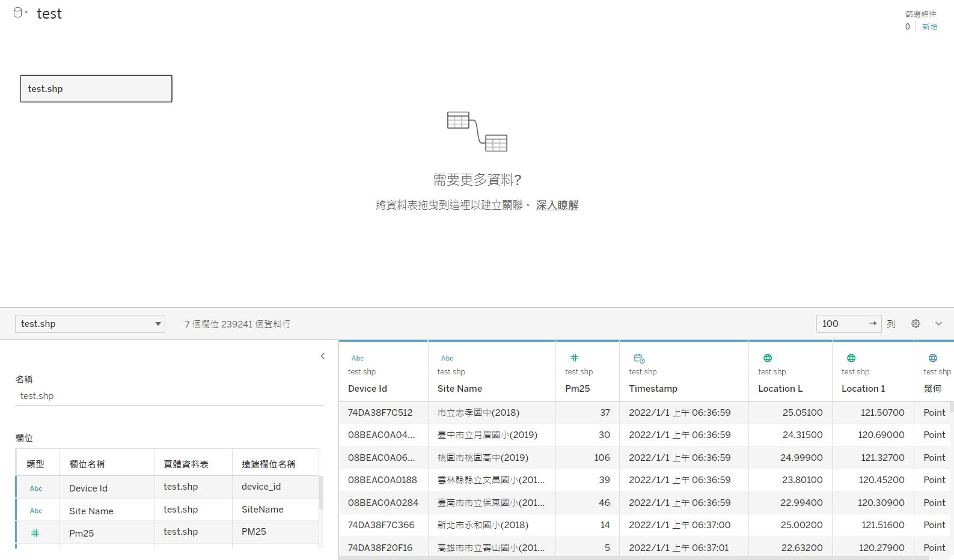
Task: Click the globe icon above 幾何 column
Action: click(x=933, y=358)
